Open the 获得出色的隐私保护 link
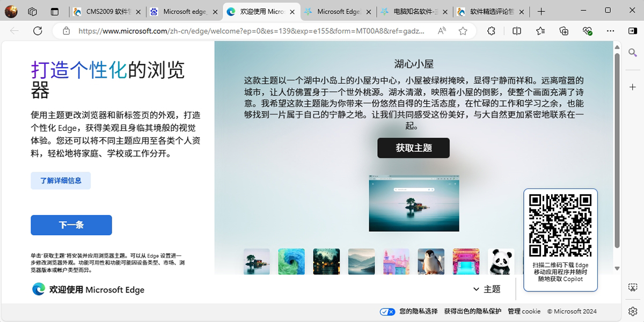Image resolution: width=644 pixels, height=322 pixels. coord(473,311)
